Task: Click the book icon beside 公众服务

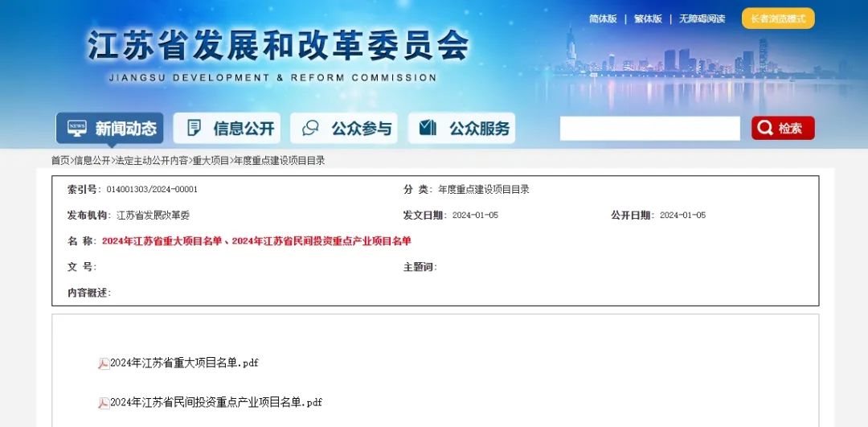Action: (428, 129)
